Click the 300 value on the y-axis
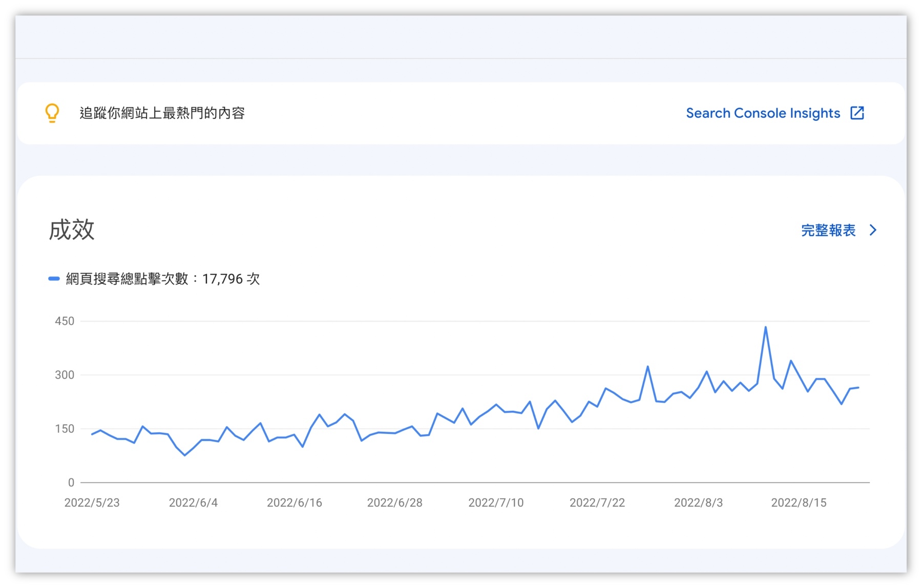Viewport: 922px width, 588px height. (x=65, y=375)
